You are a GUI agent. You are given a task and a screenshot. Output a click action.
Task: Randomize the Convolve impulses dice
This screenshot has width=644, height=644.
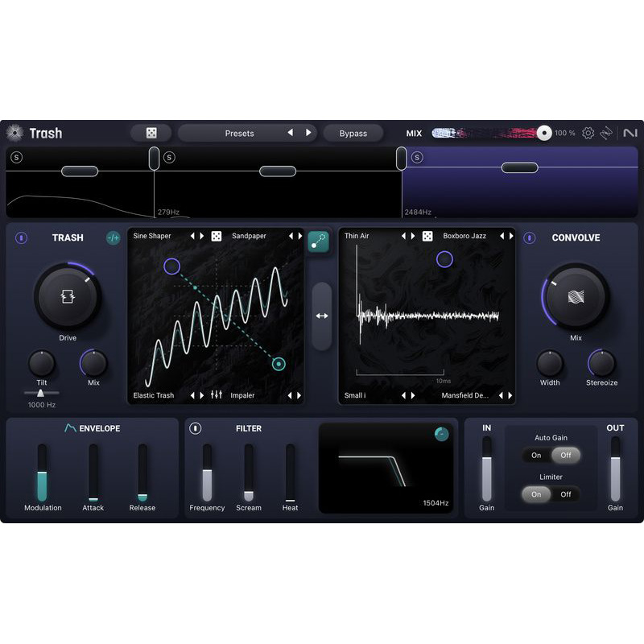[427, 236]
